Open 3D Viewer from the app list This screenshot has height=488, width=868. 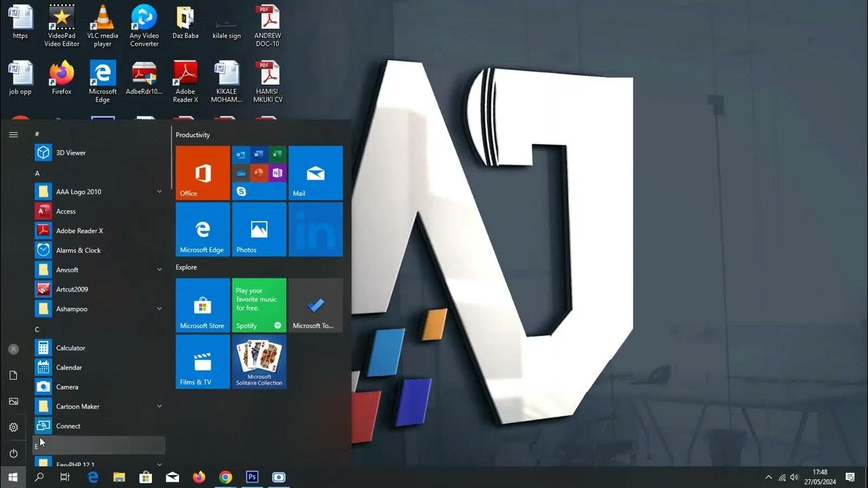coord(99,152)
